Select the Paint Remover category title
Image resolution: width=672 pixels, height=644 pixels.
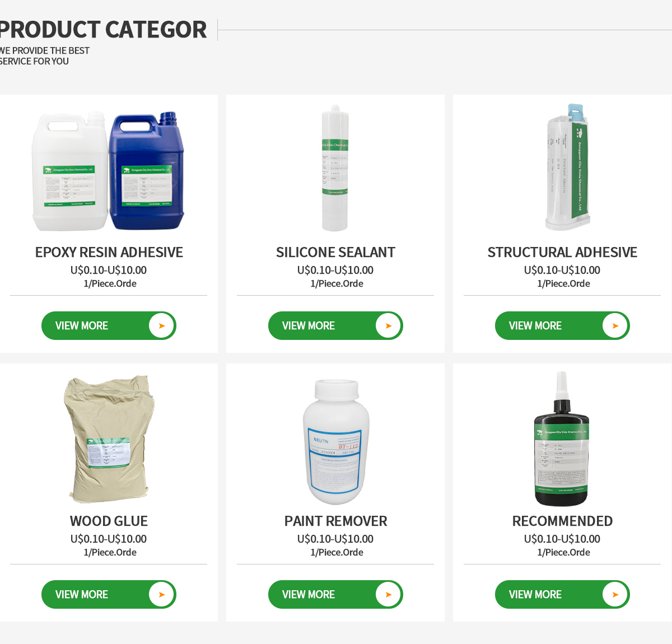point(335,521)
